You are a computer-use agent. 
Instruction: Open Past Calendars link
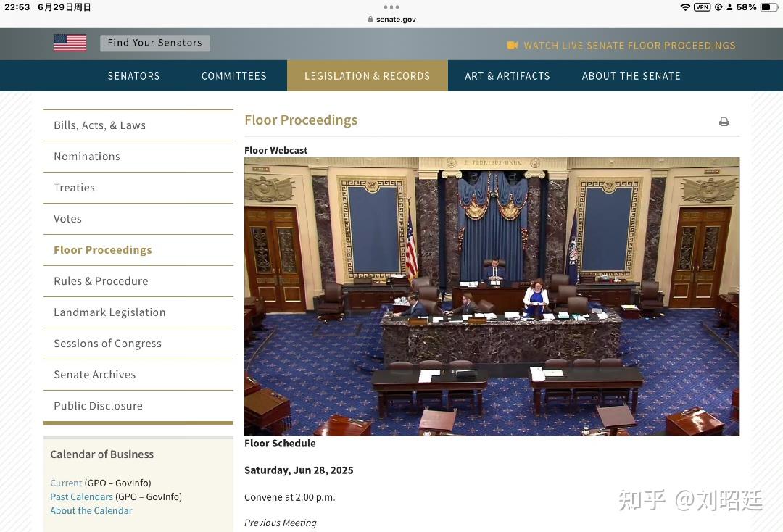click(x=81, y=497)
